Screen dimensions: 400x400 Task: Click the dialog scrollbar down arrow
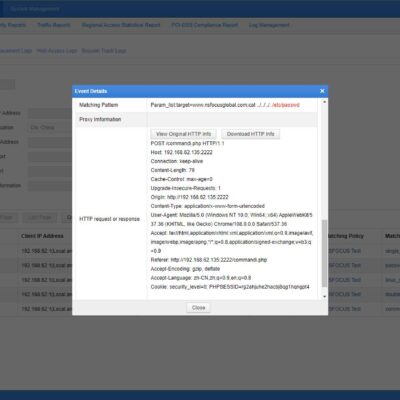coord(324,296)
